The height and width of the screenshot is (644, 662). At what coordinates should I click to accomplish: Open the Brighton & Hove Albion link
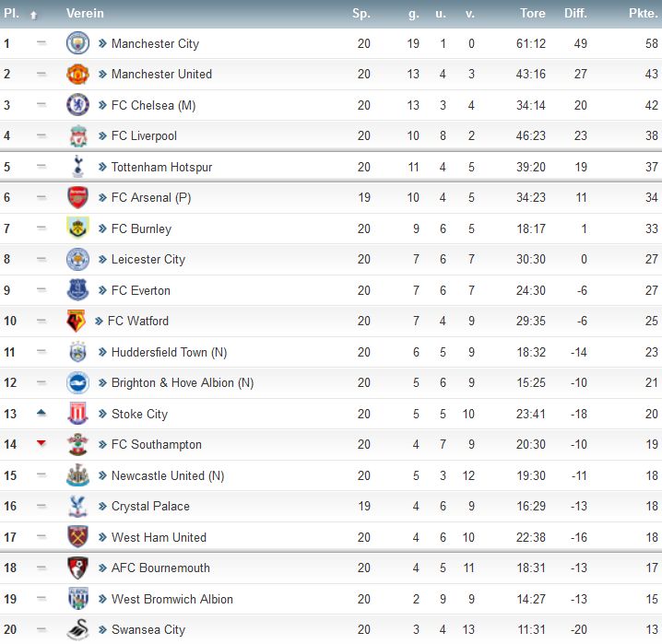pyautogui.click(x=182, y=383)
